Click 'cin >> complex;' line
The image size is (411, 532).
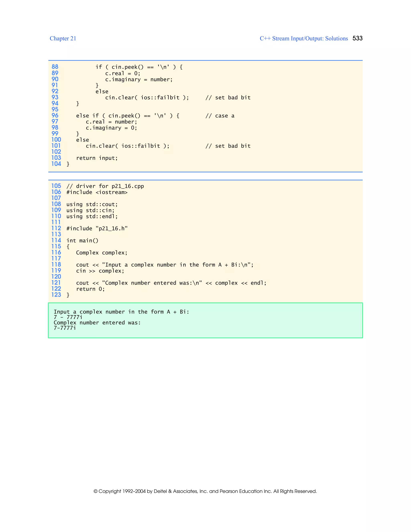pos(100,271)
